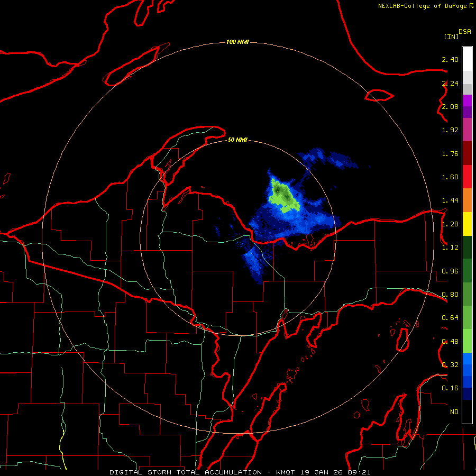476x476 pixels.
Task: Pick the bright red legend swatch
Action: 467,177
